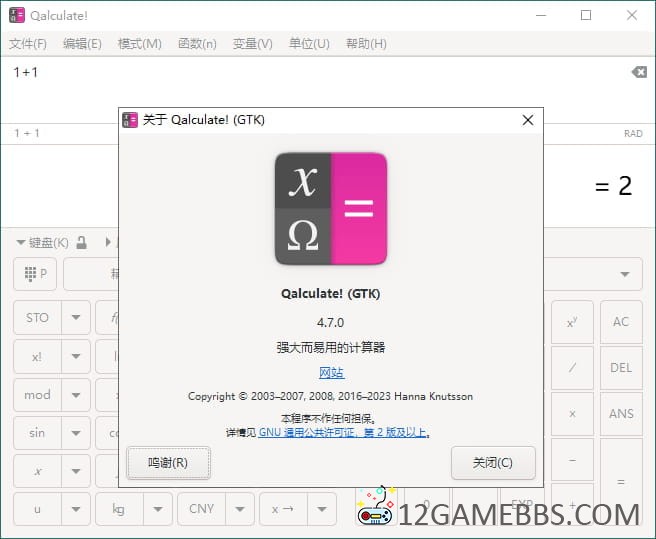The width and height of the screenshot is (656, 539).
Task: Open the x→ dropdown arrow
Action: [x=322, y=509]
